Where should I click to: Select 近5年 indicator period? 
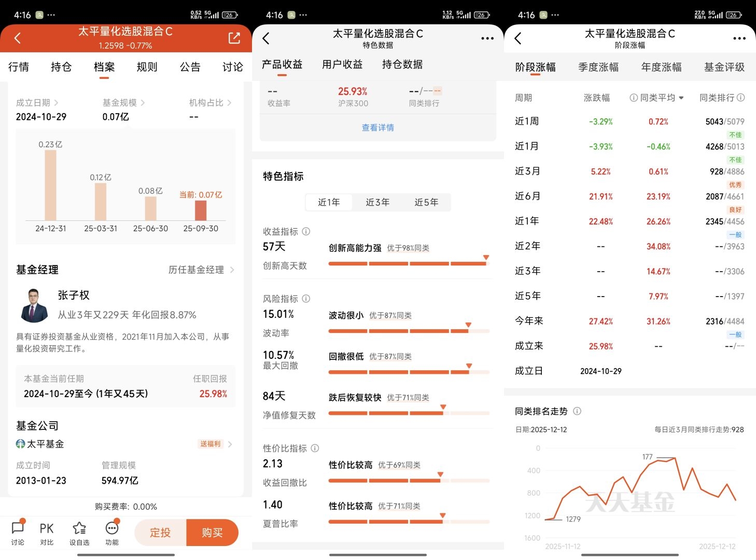pyautogui.click(x=426, y=202)
